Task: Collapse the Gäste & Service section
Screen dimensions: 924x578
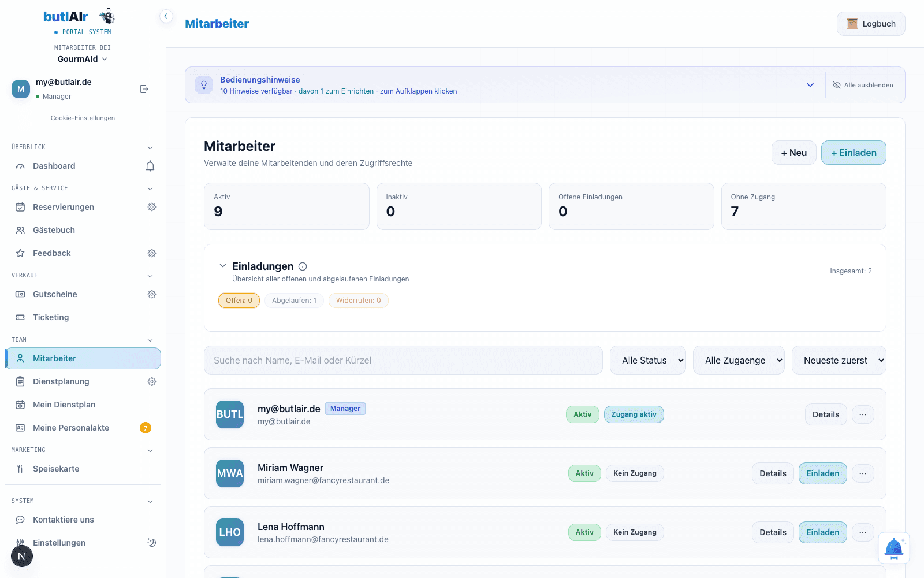Action: 150,188
